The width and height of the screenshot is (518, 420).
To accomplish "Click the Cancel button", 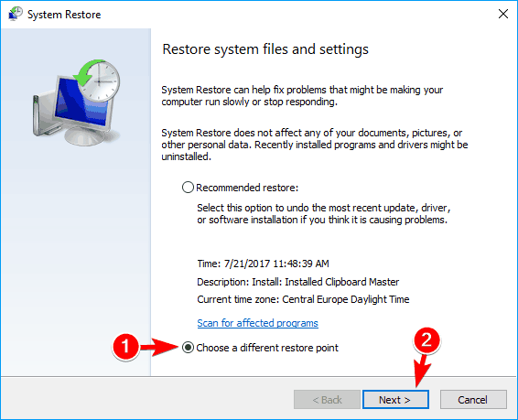I will click(473, 400).
